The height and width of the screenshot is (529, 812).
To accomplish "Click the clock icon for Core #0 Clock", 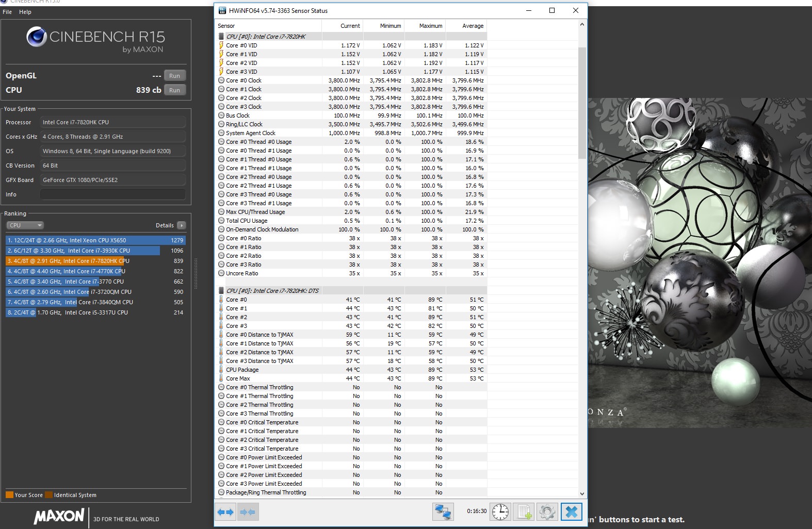I will 221,80.
